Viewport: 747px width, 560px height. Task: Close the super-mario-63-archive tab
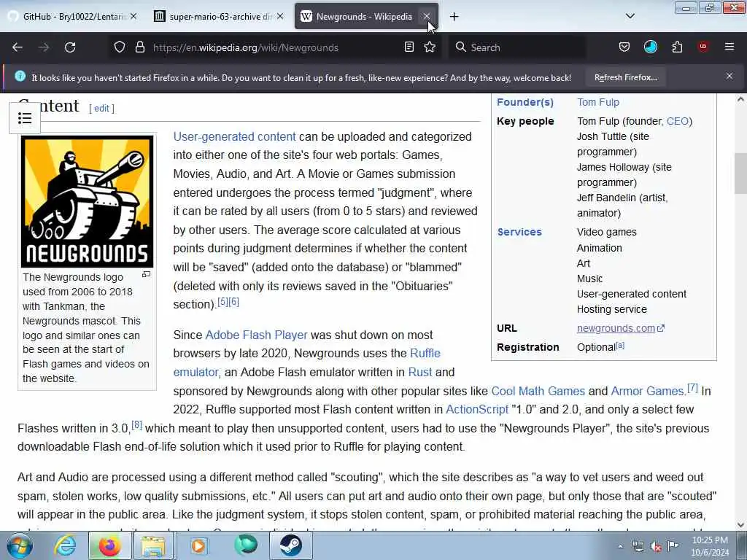[x=280, y=16]
